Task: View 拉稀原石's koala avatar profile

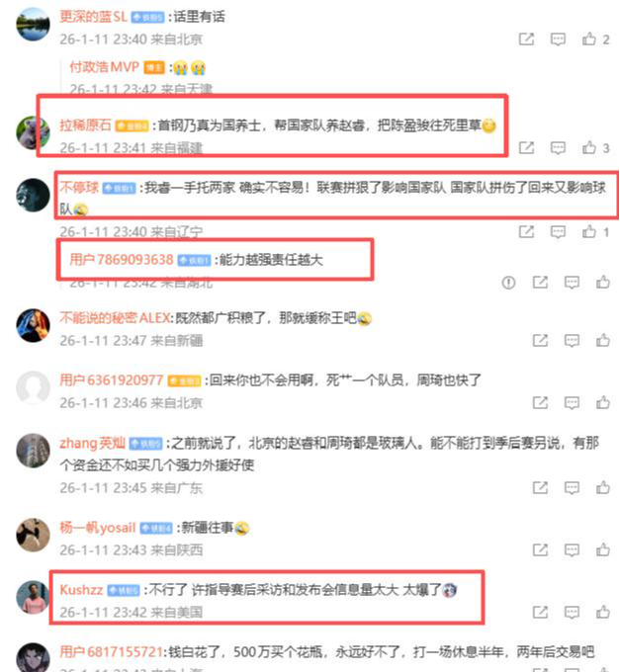Action: coord(33,132)
